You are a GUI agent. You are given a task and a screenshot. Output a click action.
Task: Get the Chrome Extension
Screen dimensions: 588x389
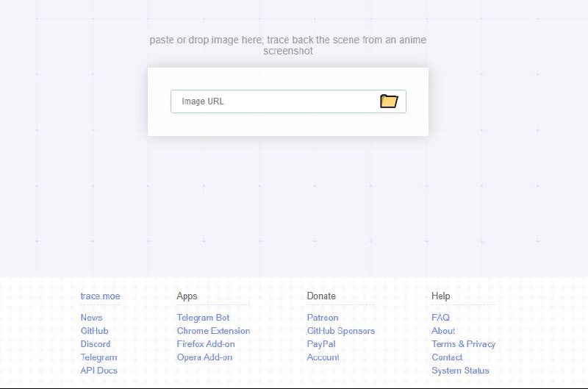pyautogui.click(x=213, y=331)
